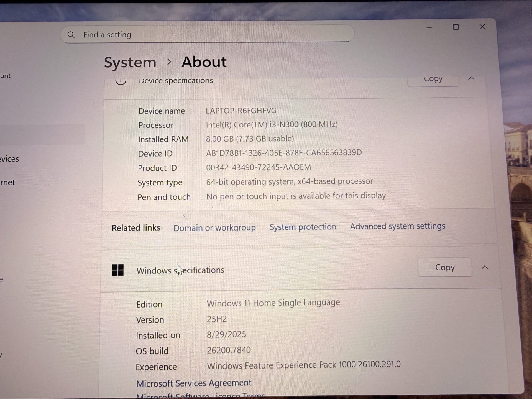Click the Device specifications info icon
Screen dimensions: 532x399
(121, 81)
